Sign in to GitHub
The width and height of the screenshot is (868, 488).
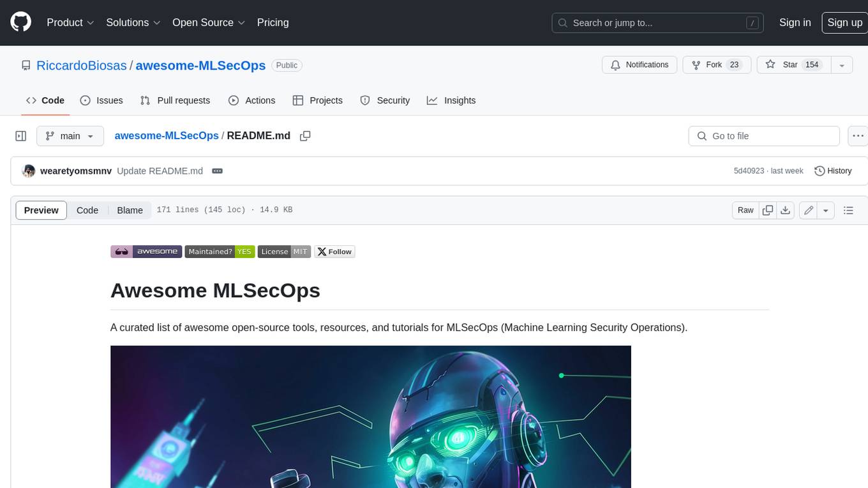(795, 22)
